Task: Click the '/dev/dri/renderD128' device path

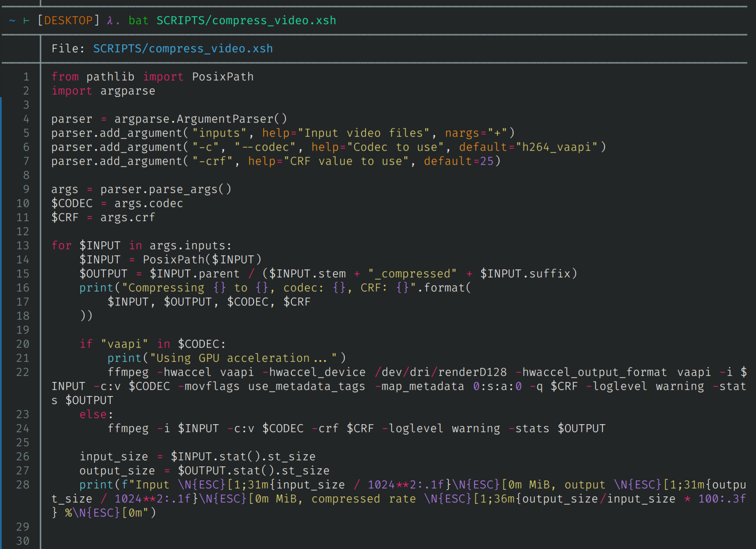Action: [440, 372]
